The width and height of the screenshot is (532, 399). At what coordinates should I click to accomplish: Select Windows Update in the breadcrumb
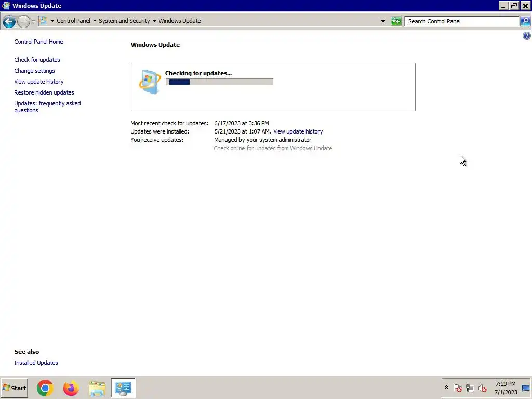point(179,21)
